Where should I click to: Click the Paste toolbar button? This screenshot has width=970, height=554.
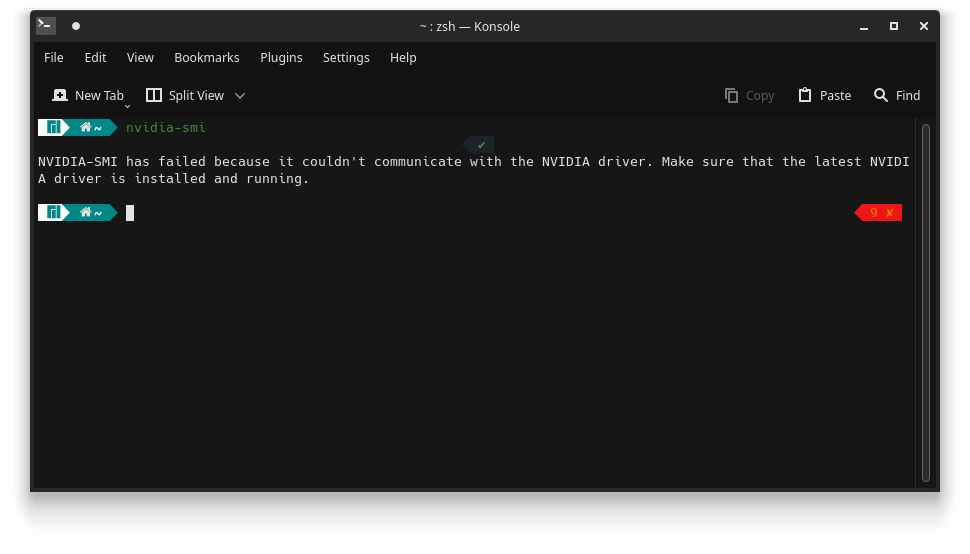pyautogui.click(x=824, y=95)
